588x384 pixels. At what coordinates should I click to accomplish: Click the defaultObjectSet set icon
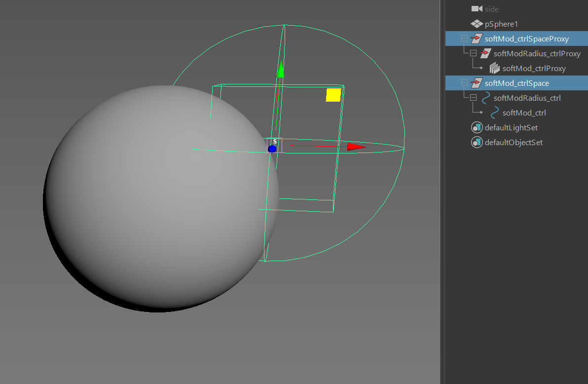pos(477,142)
